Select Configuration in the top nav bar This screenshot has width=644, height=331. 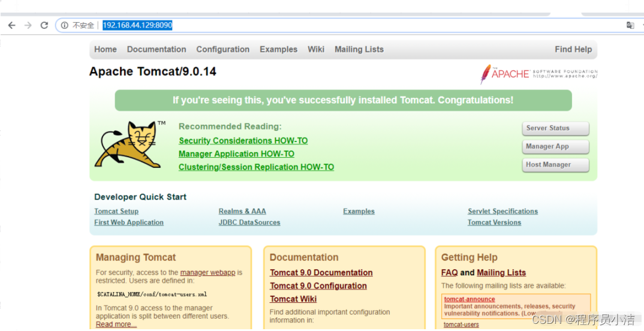(x=222, y=49)
